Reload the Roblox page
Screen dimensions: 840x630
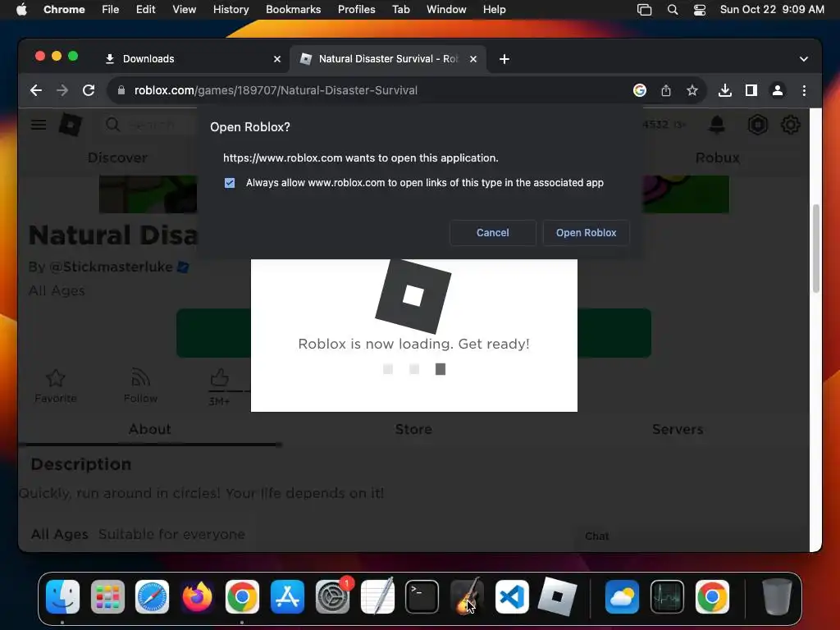click(89, 90)
